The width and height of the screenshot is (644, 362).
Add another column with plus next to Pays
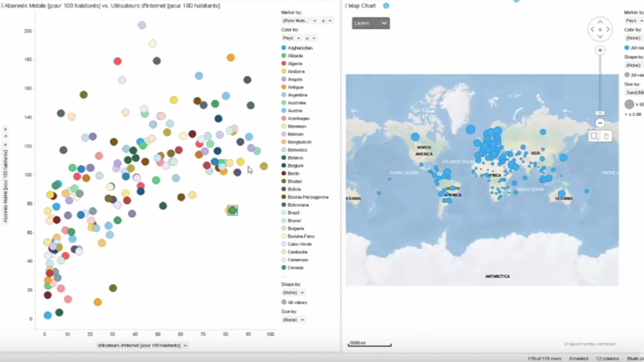(307, 38)
